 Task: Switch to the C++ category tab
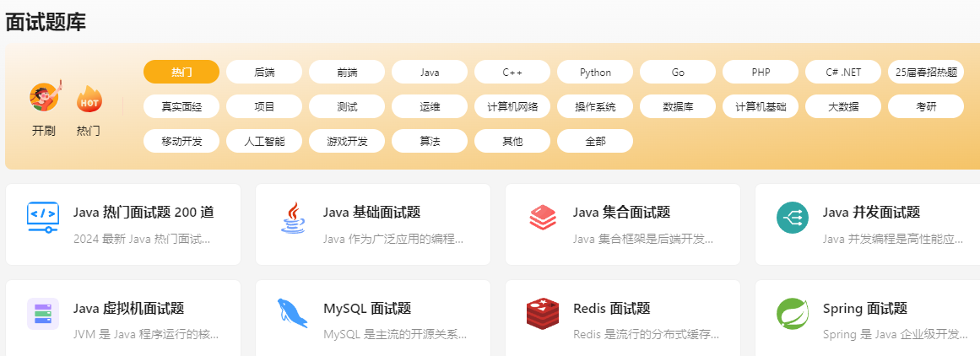[512, 72]
